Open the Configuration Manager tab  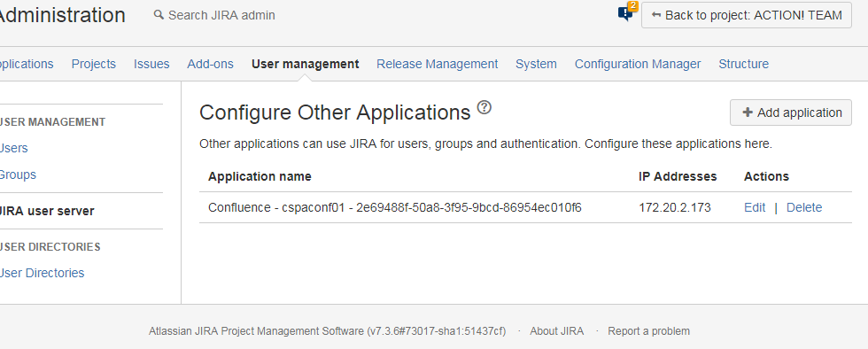coord(638,65)
